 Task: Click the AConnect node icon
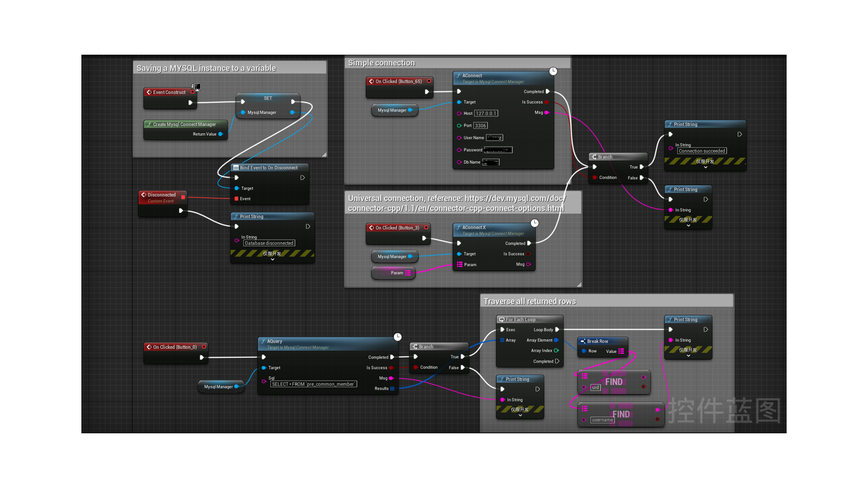click(x=460, y=75)
